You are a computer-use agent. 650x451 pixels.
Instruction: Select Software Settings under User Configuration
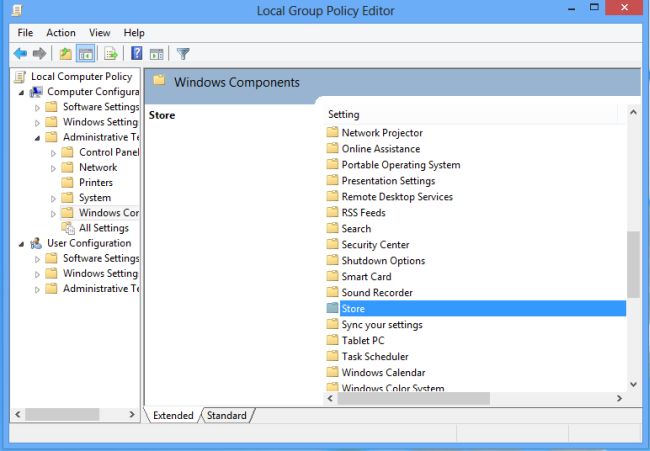click(x=101, y=258)
